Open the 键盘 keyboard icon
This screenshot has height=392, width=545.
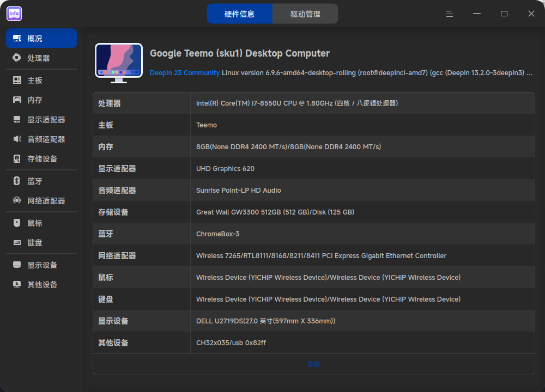click(17, 242)
